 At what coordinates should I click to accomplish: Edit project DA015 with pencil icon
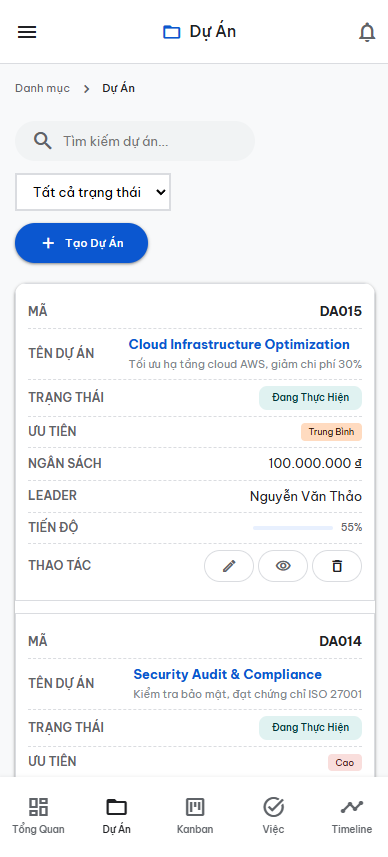tap(229, 566)
